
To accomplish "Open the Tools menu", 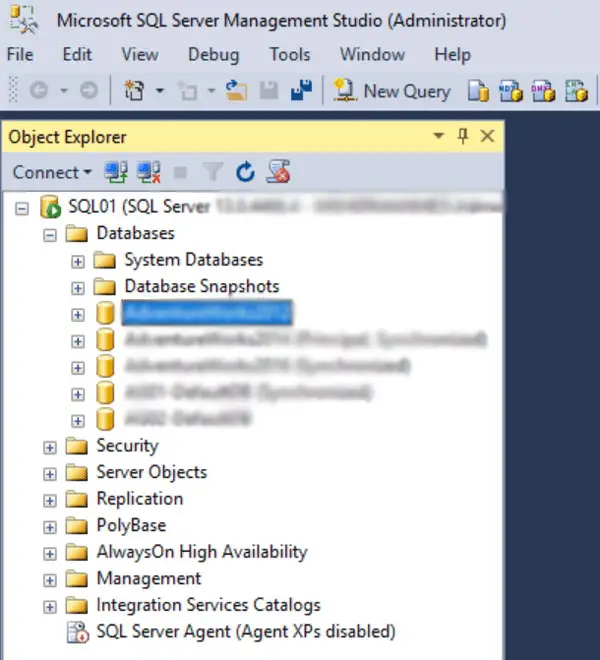I will [x=289, y=54].
